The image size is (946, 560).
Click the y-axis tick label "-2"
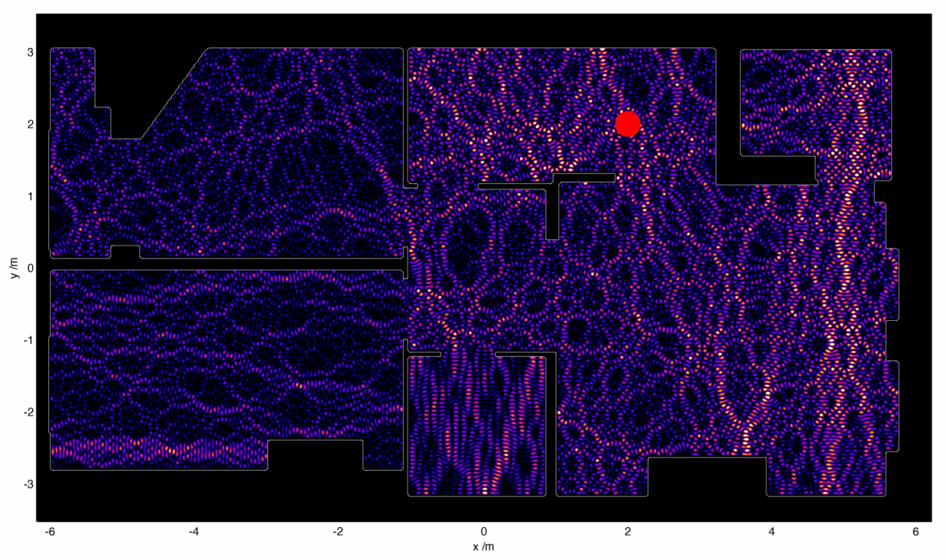[27, 412]
